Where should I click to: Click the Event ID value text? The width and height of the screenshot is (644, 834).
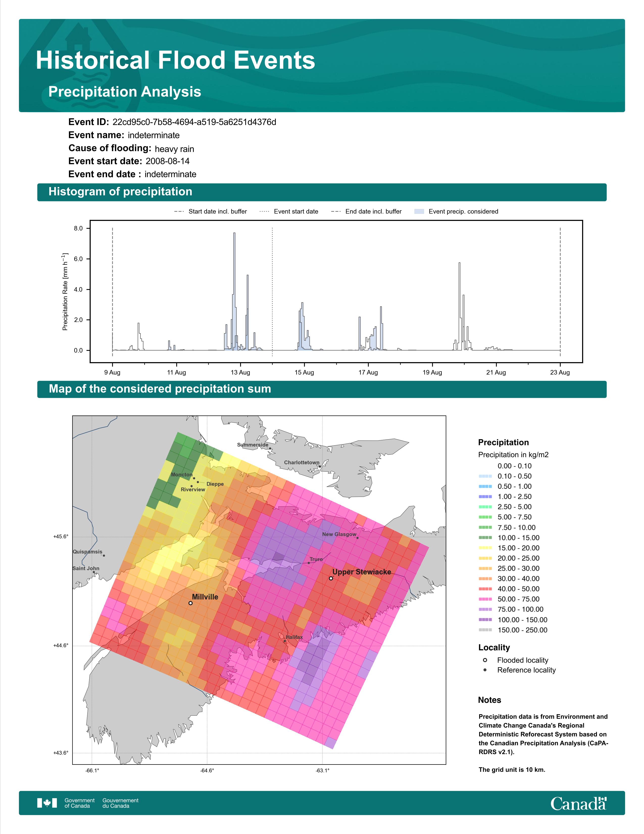194,122
